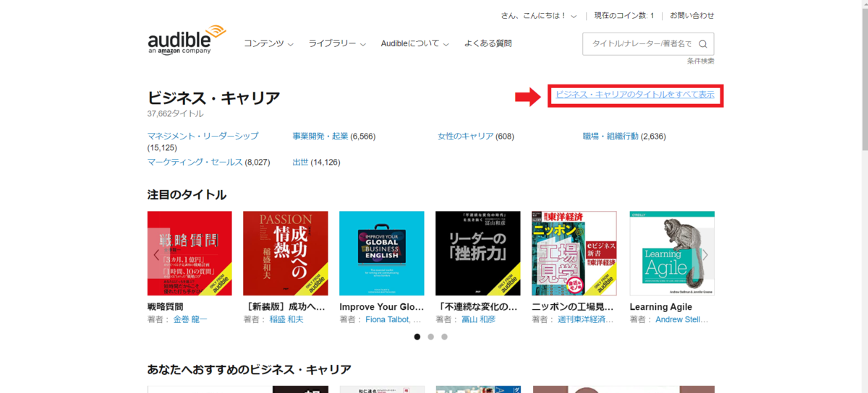Open 事業開発・起業 category
This screenshot has width=868, height=393.
(x=320, y=136)
